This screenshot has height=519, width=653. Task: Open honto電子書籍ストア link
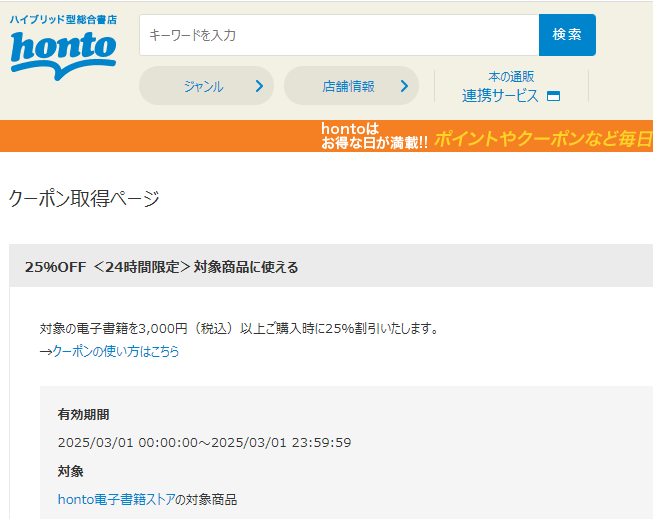point(116,499)
